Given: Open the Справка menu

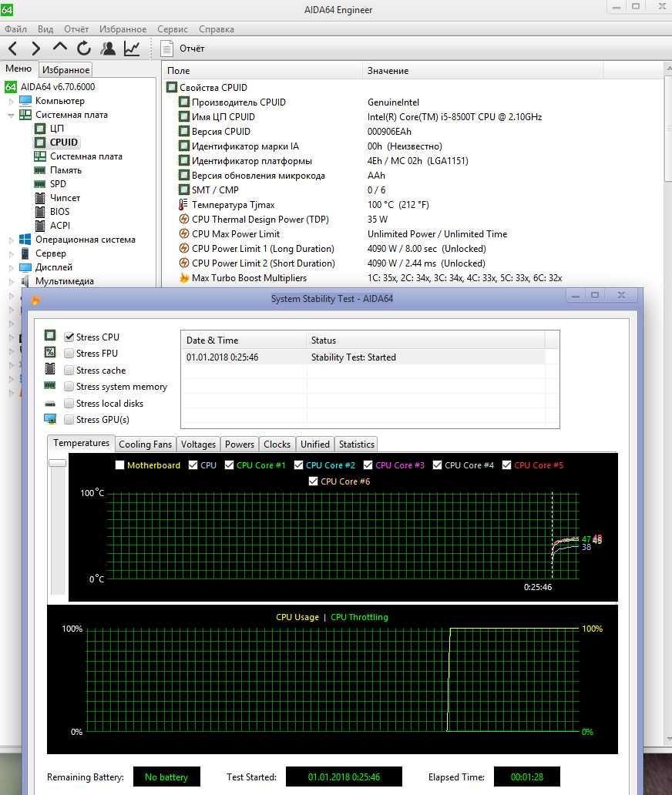Looking at the screenshot, I should (x=216, y=29).
